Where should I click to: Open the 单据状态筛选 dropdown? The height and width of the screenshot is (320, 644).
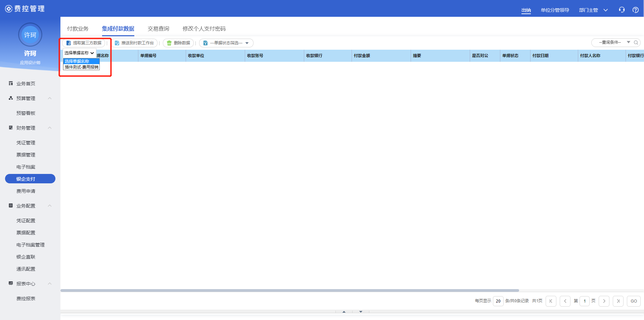pyautogui.click(x=226, y=43)
